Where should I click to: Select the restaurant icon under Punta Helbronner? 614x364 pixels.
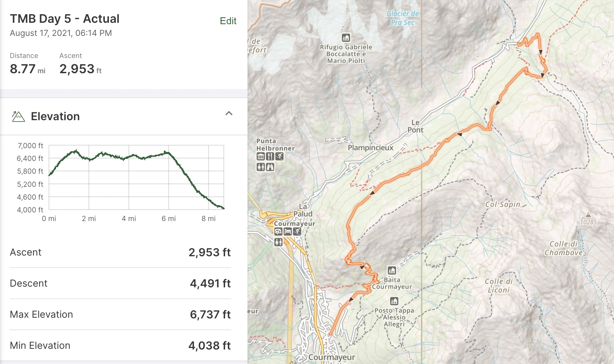270,156
